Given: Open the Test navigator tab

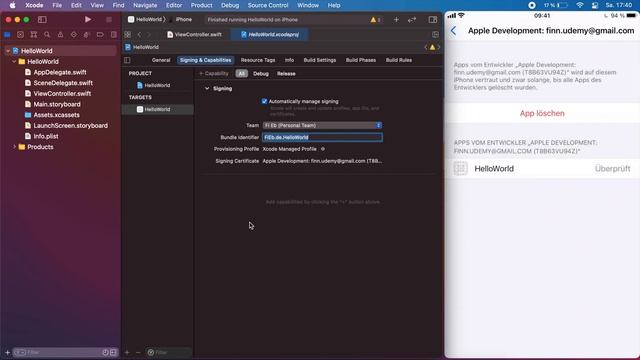Looking at the screenshot, I should click(x=73, y=35).
